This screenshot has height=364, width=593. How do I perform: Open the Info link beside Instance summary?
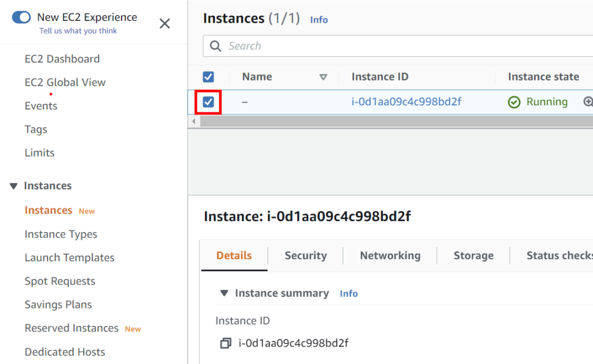tap(349, 294)
